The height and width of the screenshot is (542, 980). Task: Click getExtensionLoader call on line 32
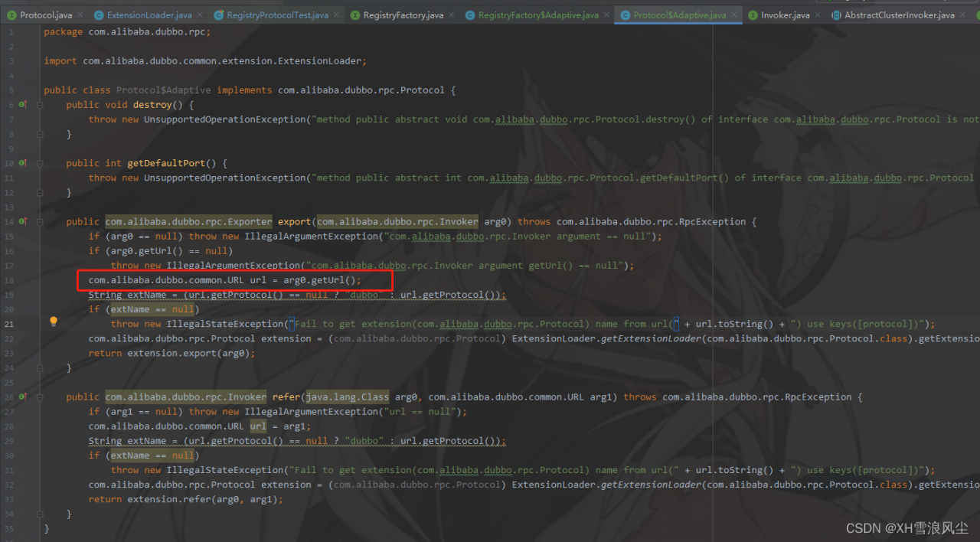(652, 485)
